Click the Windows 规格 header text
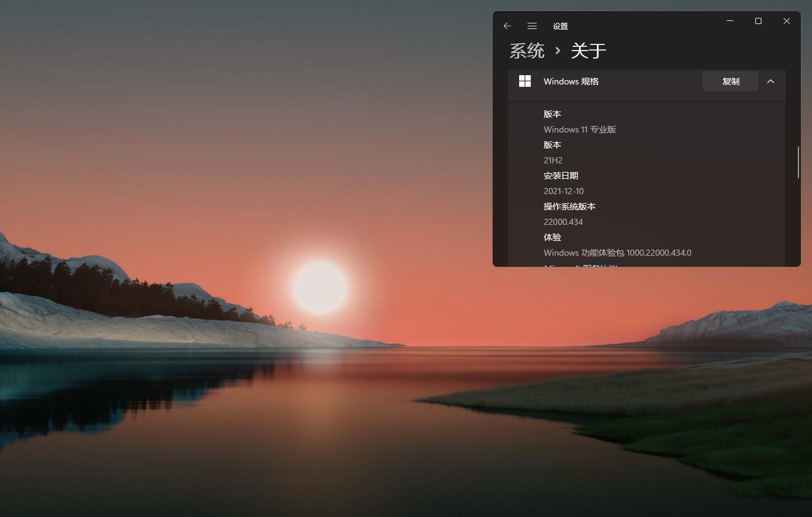Viewport: 812px width, 517px height. pyautogui.click(x=571, y=81)
